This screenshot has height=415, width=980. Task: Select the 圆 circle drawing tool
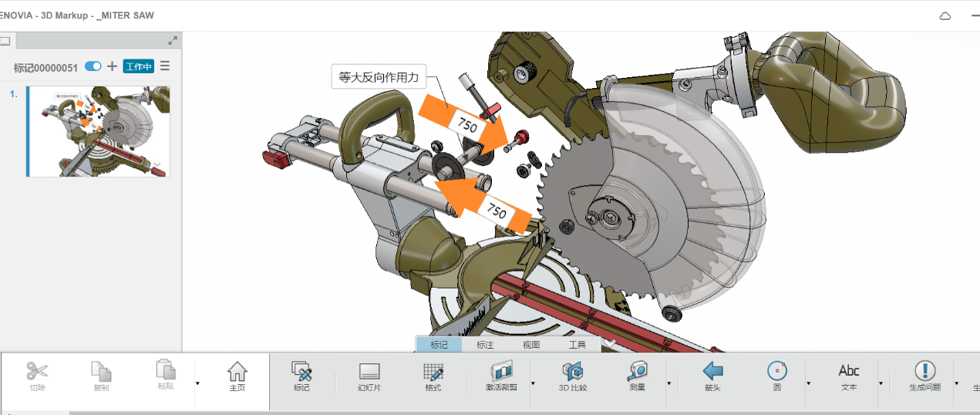(x=777, y=371)
